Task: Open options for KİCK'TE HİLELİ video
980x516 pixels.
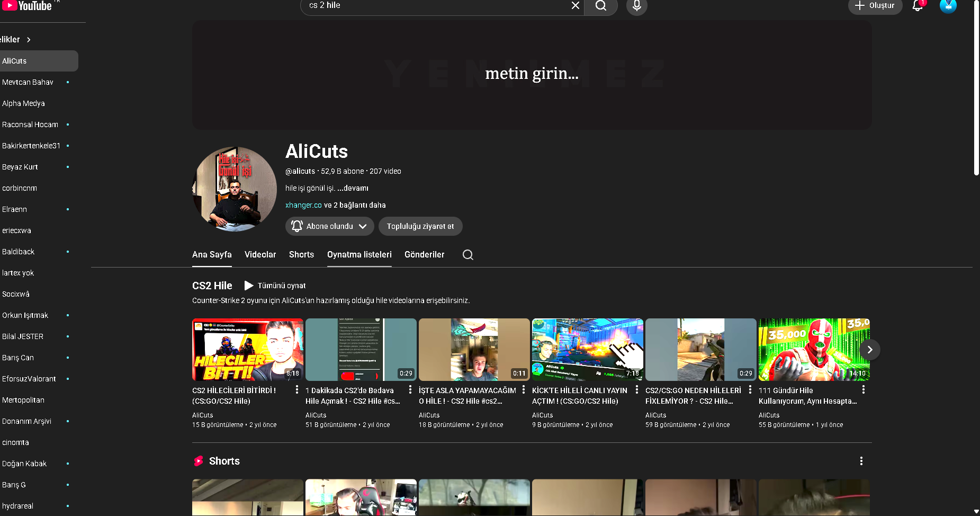Action: click(x=637, y=390)
